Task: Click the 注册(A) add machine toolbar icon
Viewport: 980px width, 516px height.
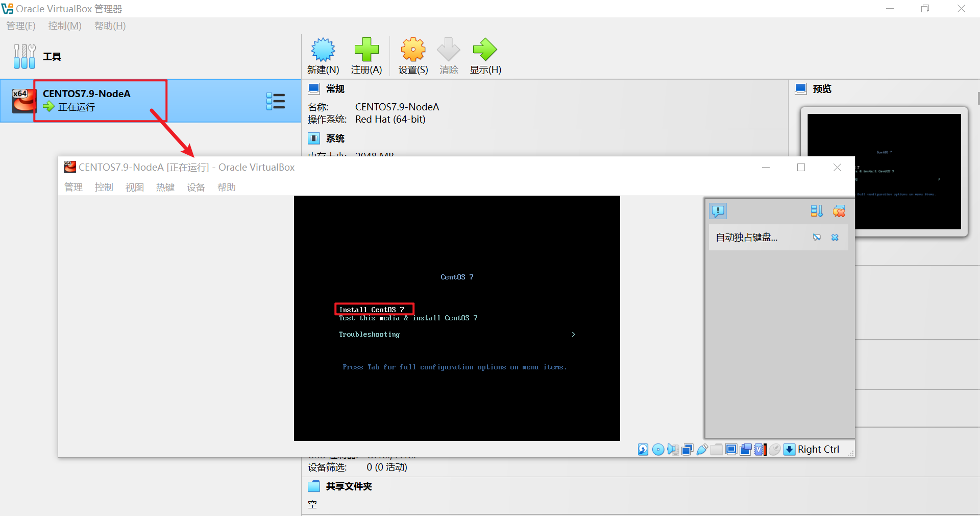Action: pos(366,56)
